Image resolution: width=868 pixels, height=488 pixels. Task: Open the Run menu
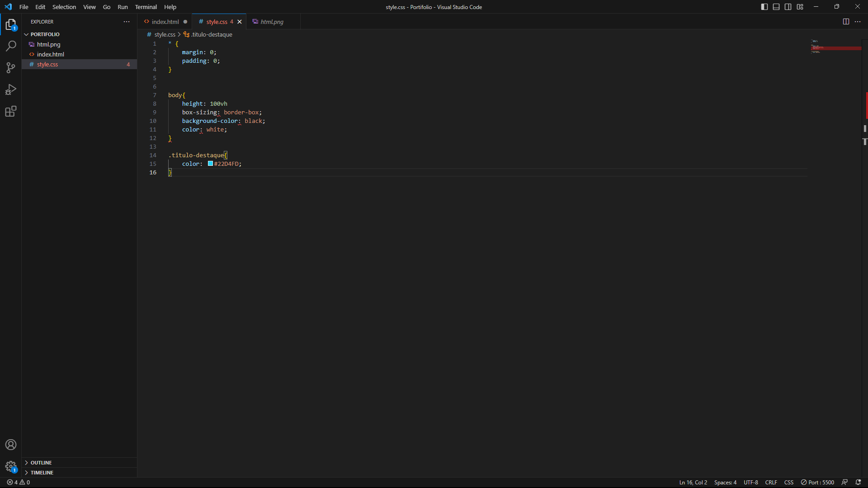click(x=123, y=7)
